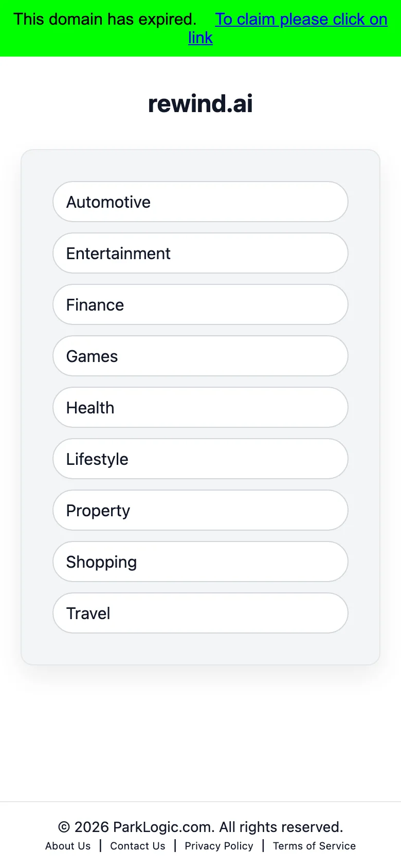Viewport: 401px width, 868px height.
Task: Open the Games category
Action: (200, 356)
